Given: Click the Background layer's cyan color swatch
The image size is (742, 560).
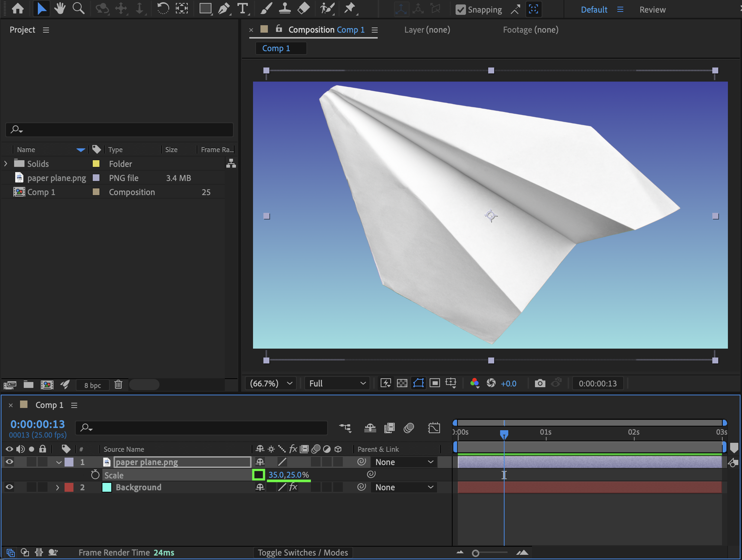Looking at the screenshot, I should [107, 487].
